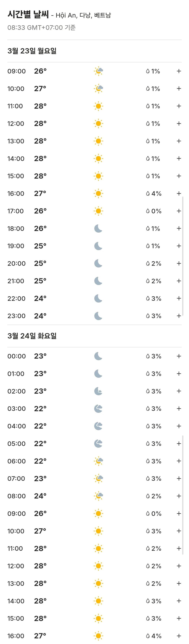
Task: Click the mostly clear night icon at 02:00 Tuesday
Action: click(98, 391)
